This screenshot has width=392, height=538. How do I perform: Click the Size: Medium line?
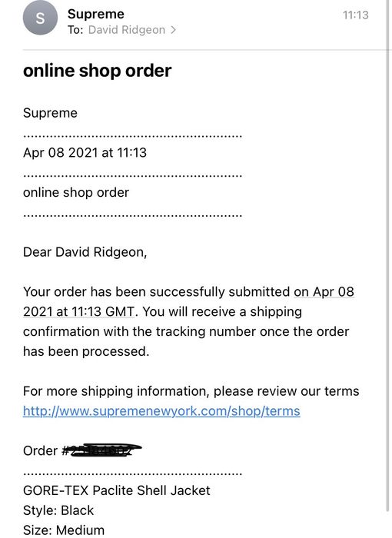coord(64,530)
